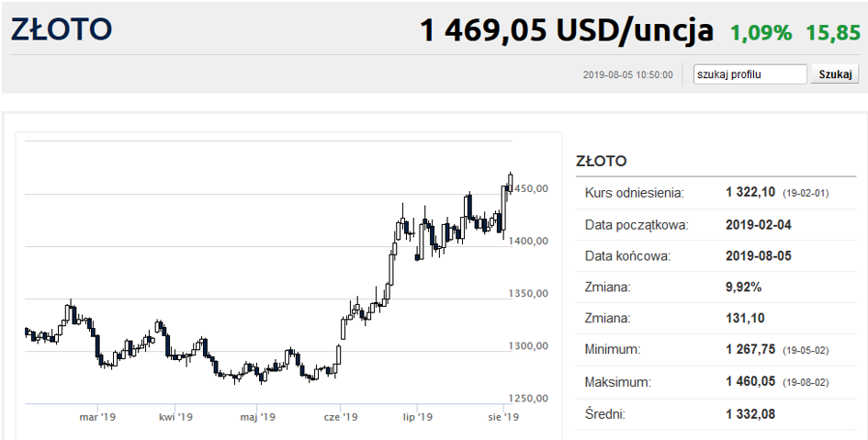
Task: Click the ZŁOTO page title
Action: (x=62, y=30)
